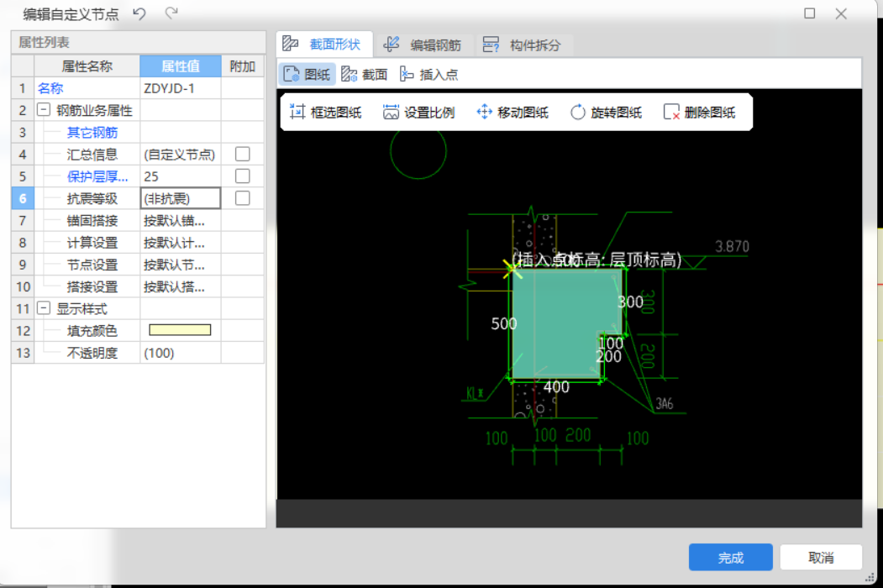Click the 保护层厚度 value 25
The image size is (883, 588).
[180, 176]
